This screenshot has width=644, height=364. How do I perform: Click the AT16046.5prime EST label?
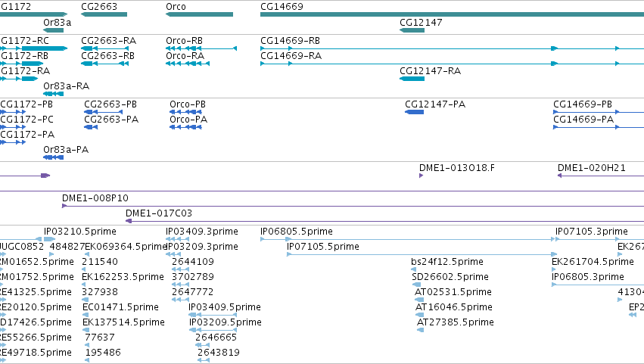click(x=454, y=307)
